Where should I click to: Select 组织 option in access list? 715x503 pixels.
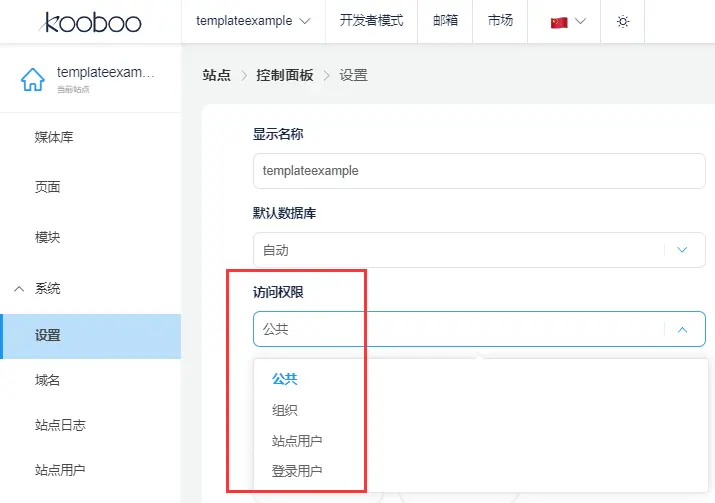[285, 410]
